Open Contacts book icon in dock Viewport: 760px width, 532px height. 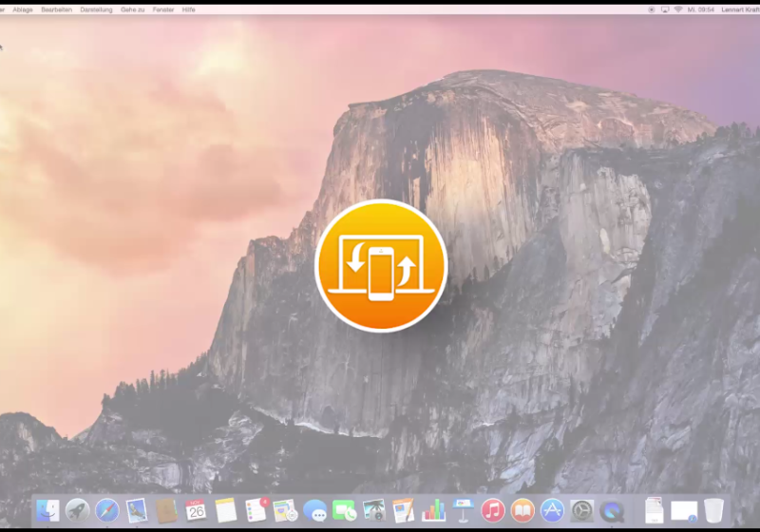click(x=167, y=511)
